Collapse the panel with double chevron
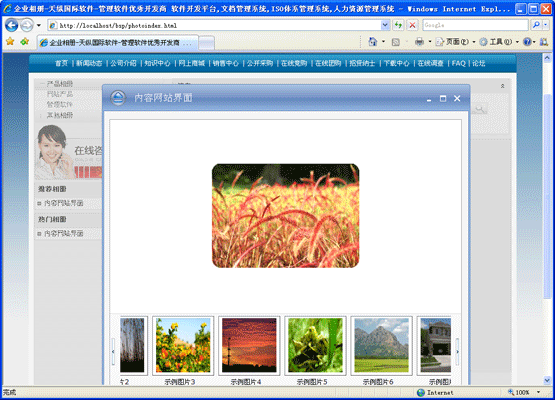 pos(502,86)
